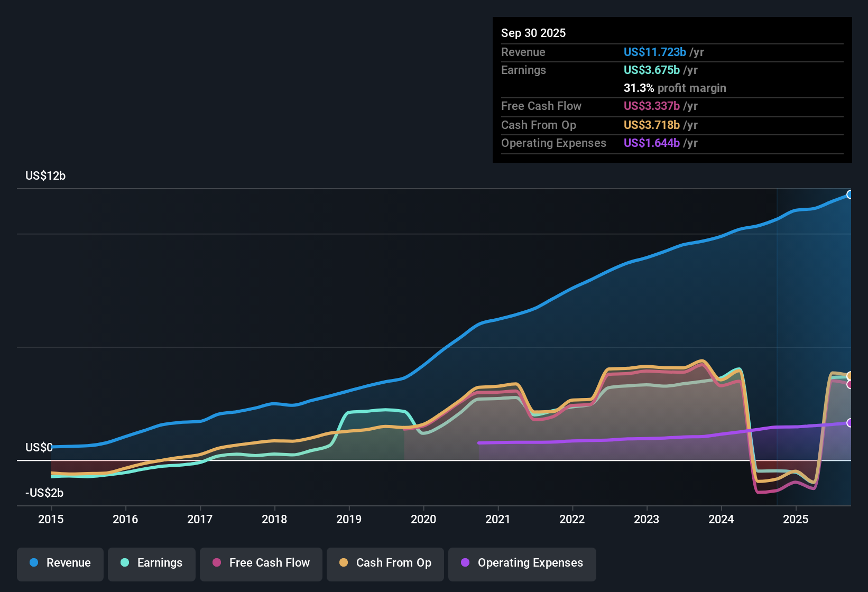Screen dimensions: 868x592
Task: Select the 2020 axis label
Action: point(423,520)
